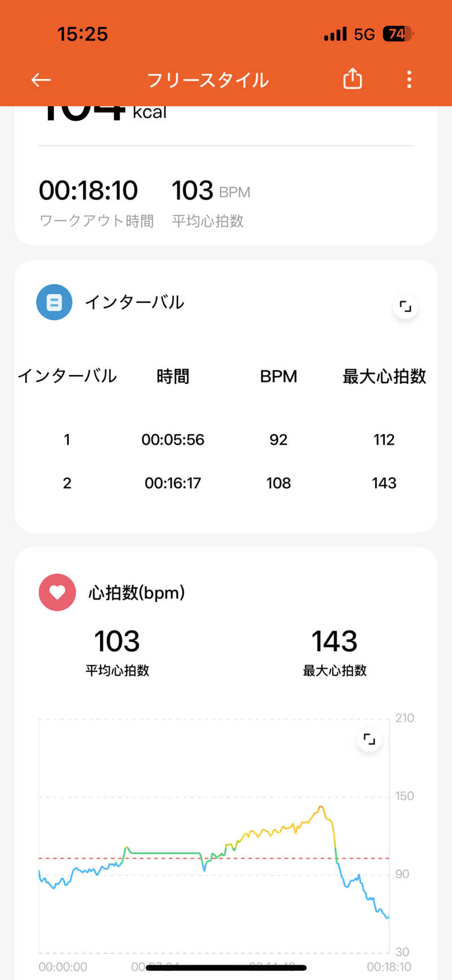Tap the back arrow icon
The height and width of the screenshot is (980, 452).
coord(41,80)
